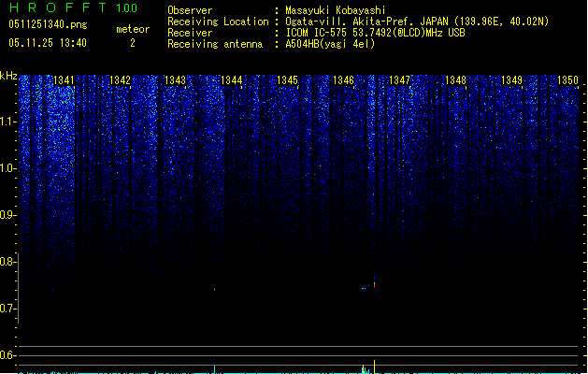Click the 1341 time marker
588x374 pixels.
click(64, 79)
